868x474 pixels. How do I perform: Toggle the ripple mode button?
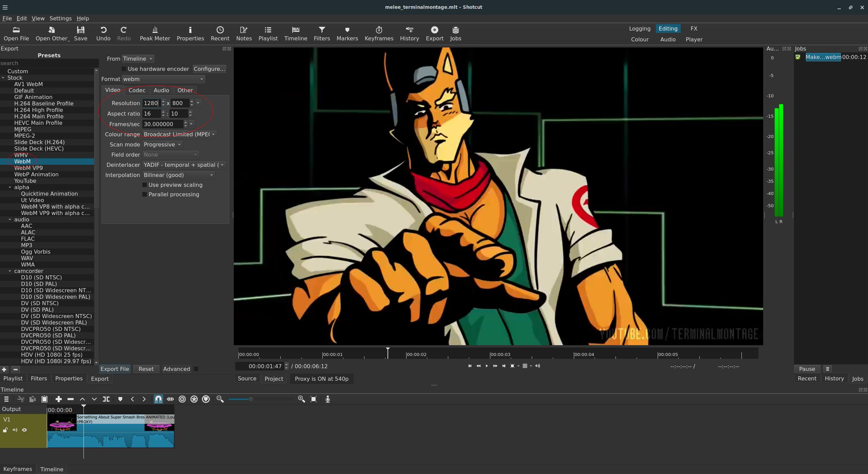pos(182,399)
